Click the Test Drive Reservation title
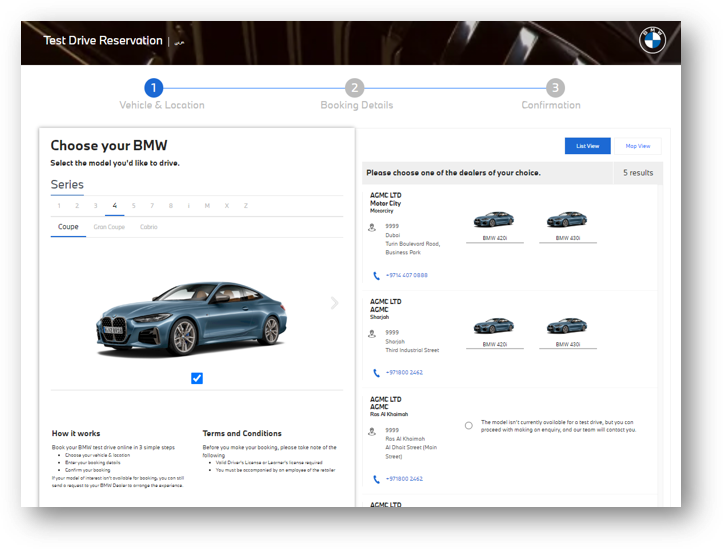The image size is (723, 549). click(103, 41)
